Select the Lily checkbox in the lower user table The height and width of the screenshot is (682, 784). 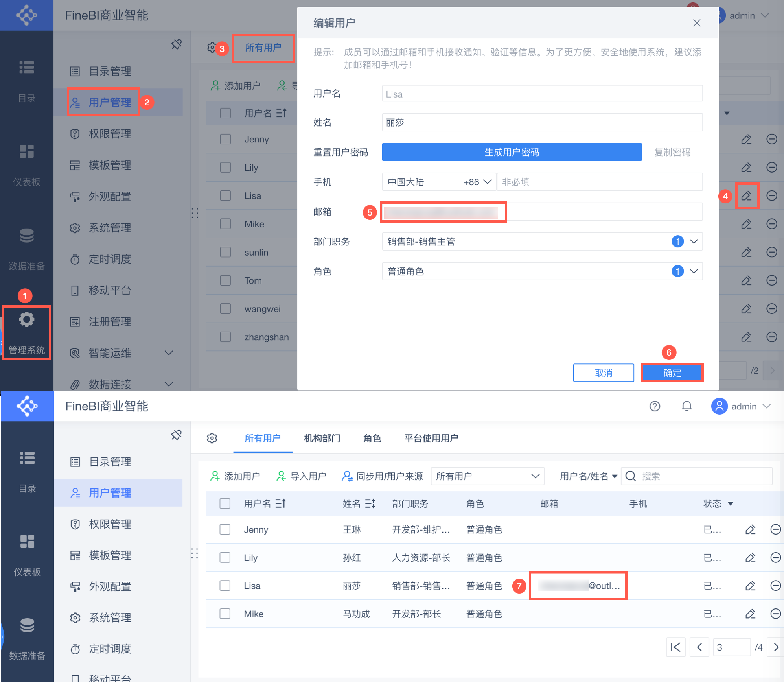coord(225,557)
